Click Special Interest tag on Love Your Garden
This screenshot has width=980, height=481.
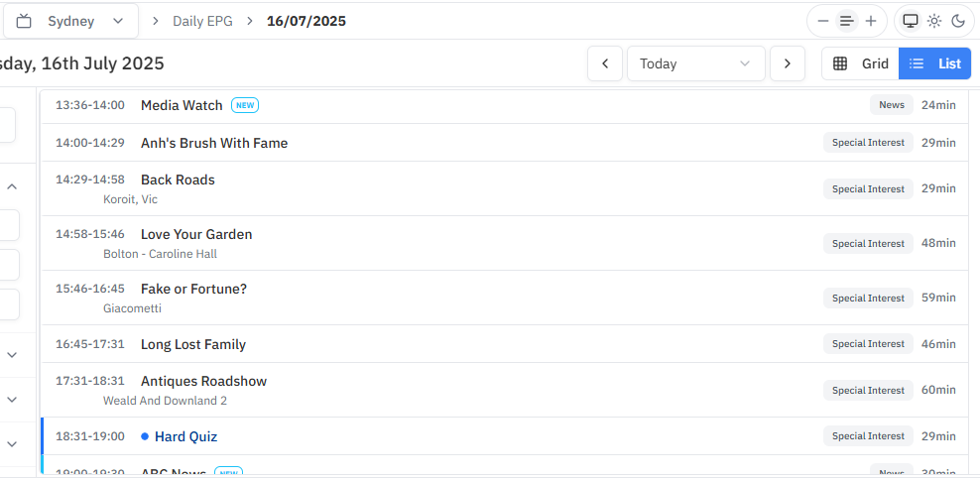[x=868, y=243]
